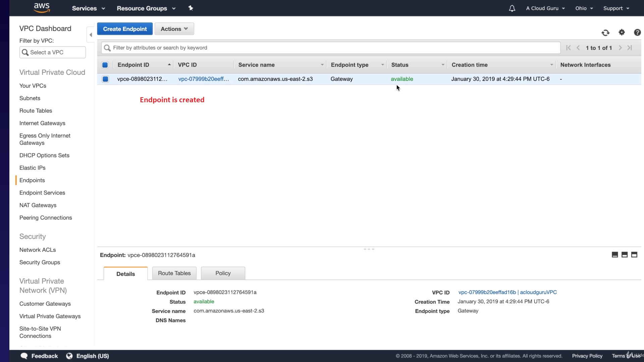Viewport: 644px width, 362px height.
Task: Click the refresh endpoints list icon
Action: [x=605, y=33]
